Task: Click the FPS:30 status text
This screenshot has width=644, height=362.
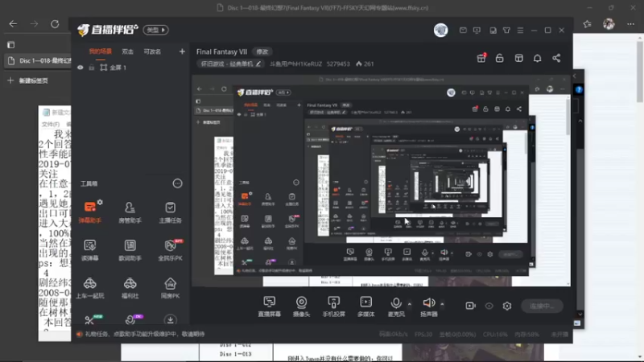Action: point(423,335)
